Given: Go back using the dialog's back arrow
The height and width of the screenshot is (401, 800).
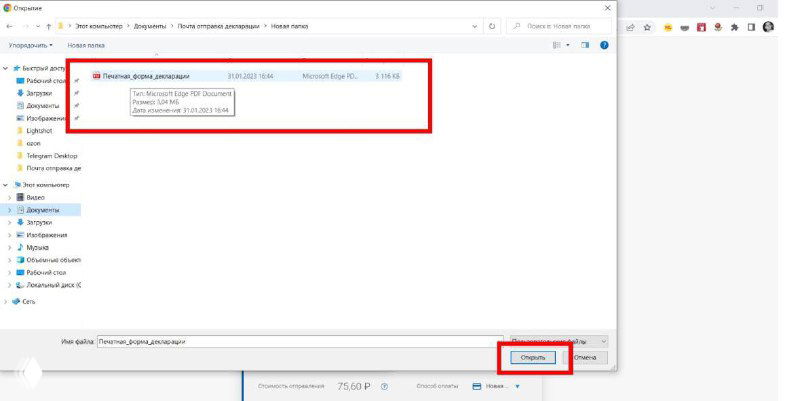Looking at the screenshot, I should pyautogui.click(x=10, y=26).
